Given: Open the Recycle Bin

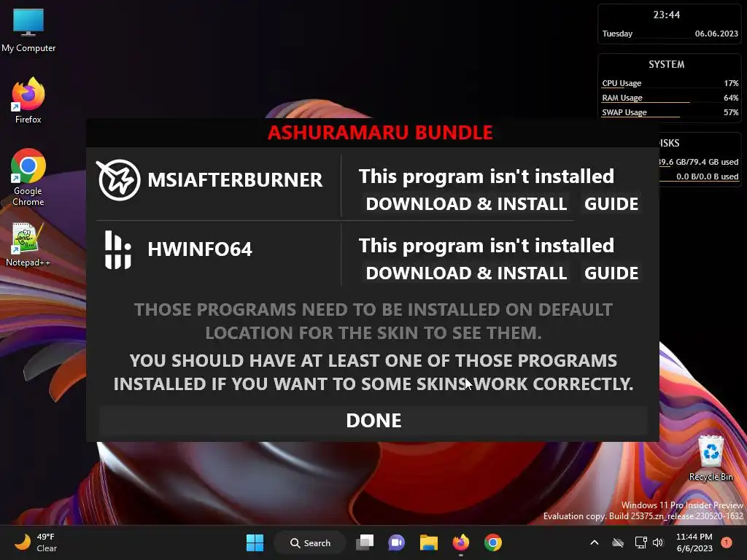Looking at the screenshot, I should point(711,458).
